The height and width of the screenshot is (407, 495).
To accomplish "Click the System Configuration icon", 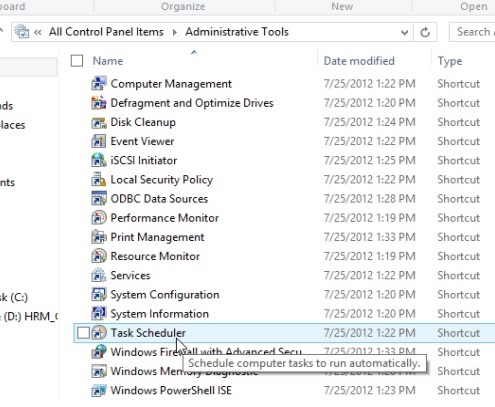I will coord(99,295).
